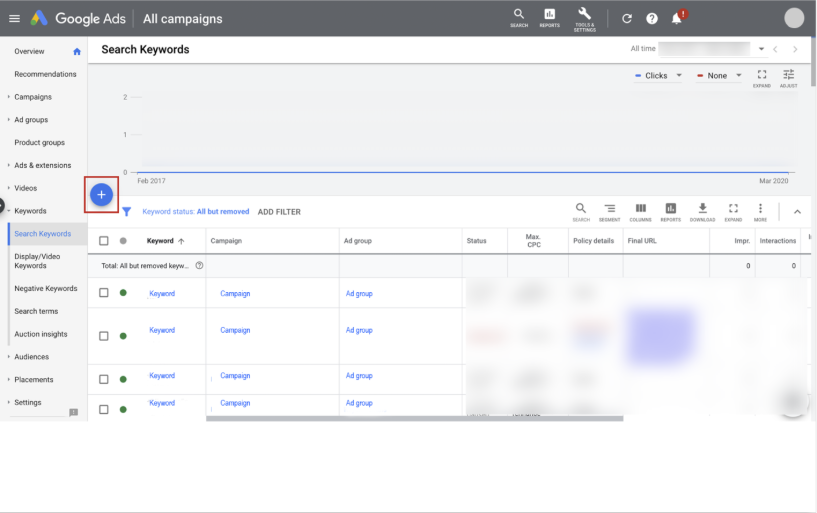Open the notifications bell
817x513 pixels.
[x=677, y=19]
